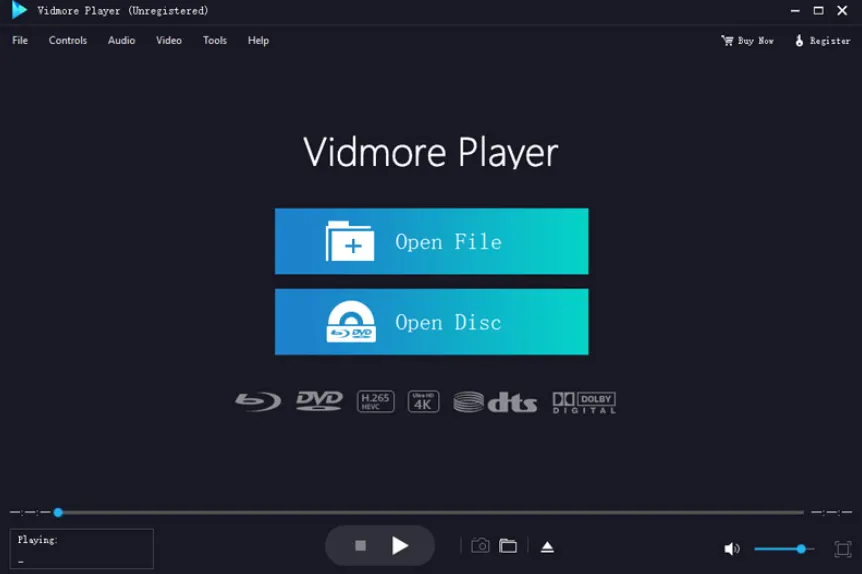The height and width of the screenshot is (574, 862).
Task: Open the Tools menu
Action: (214, 41)
